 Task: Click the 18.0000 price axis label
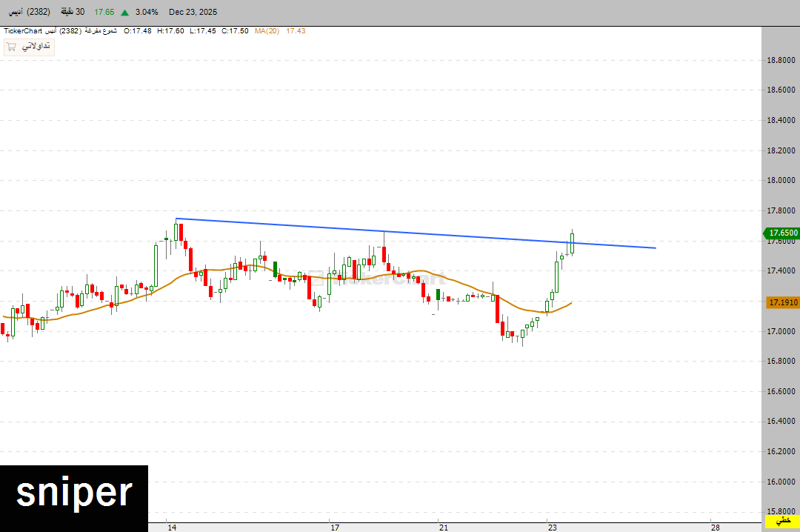pyautogui.click(x=781, y=180)
